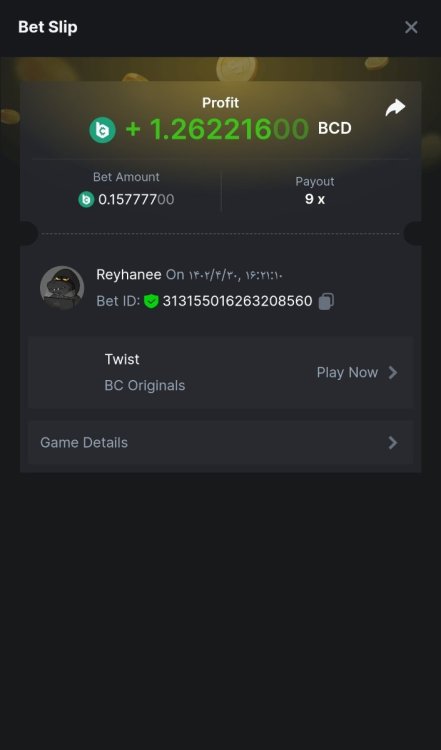Viewport: 441px width, 750px height.
Task: Expand the Game Details row
Action: coord(220,442)
